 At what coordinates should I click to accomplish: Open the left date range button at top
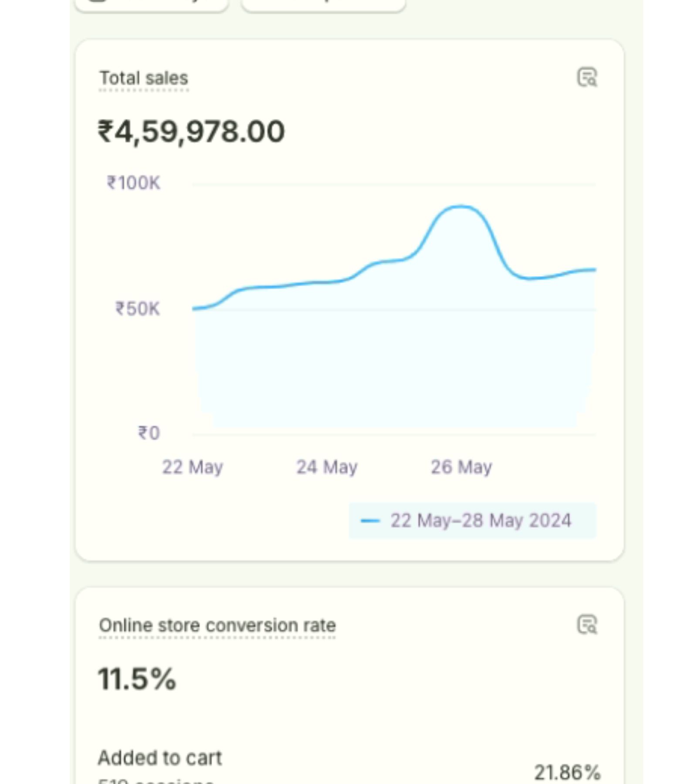(151, 3)
